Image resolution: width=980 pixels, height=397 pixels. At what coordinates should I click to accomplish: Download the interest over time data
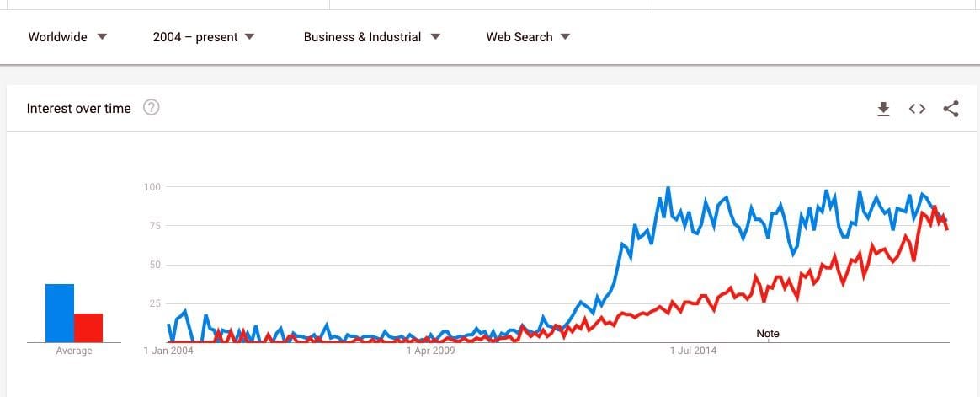(883, 109)
